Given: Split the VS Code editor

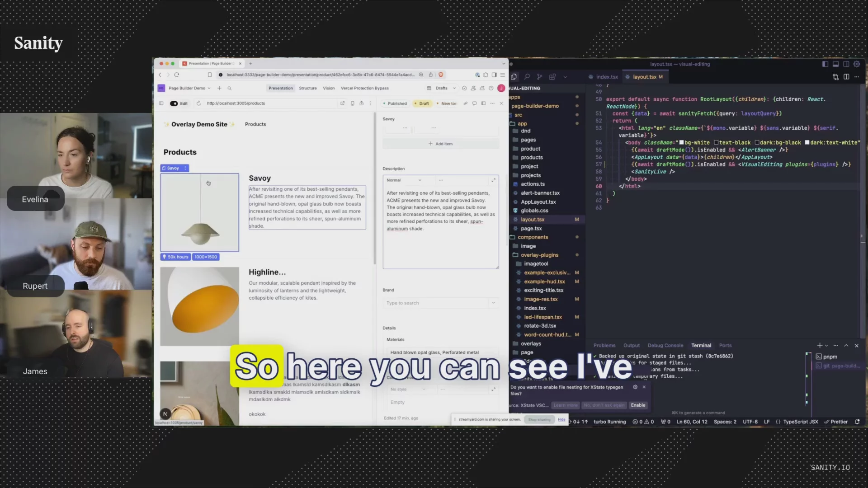Looking at the screenshot, I should click(x=846, y=77).
